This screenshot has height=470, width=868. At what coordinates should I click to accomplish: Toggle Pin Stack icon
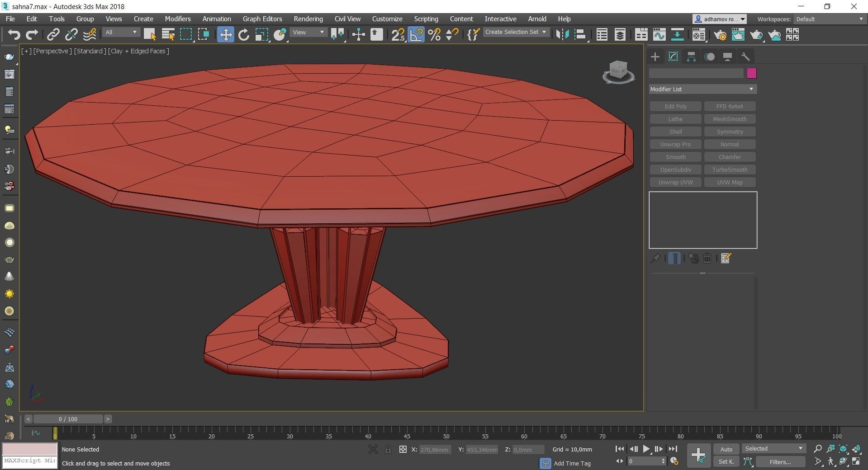[655, 258]
